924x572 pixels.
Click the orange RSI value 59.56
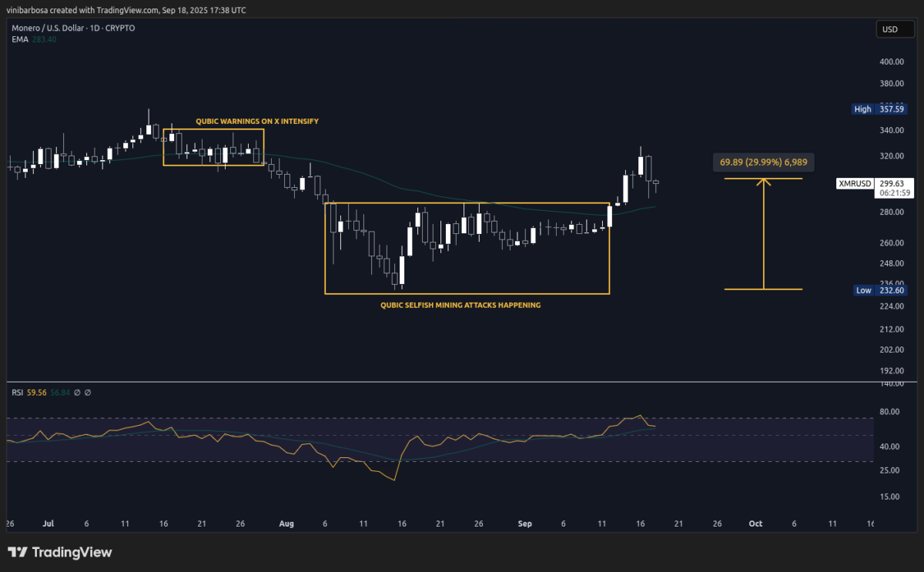(37, 393)
